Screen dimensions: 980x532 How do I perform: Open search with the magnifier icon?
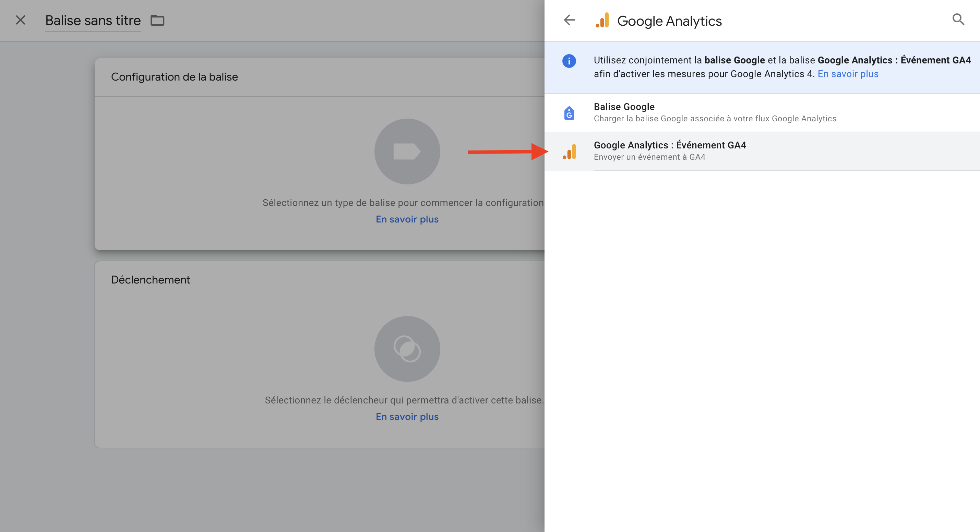[958, 20]
